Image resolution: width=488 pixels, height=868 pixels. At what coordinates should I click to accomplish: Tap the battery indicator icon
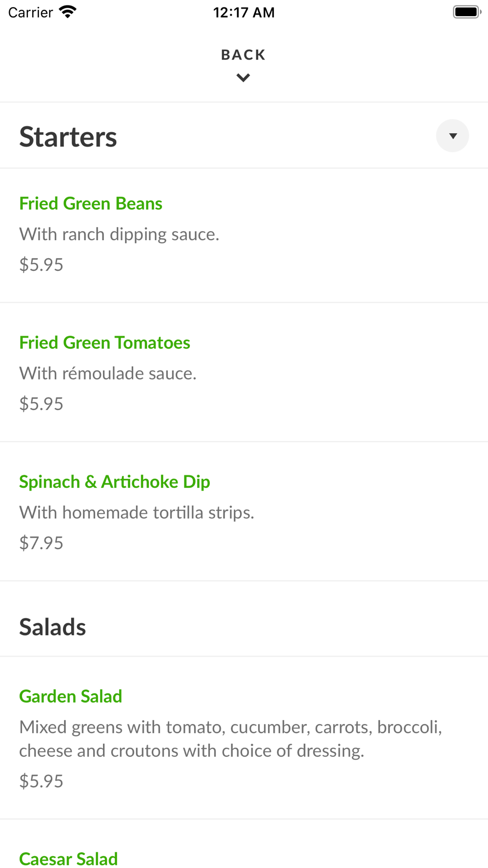pyautogui.click(x=467, y=12)
